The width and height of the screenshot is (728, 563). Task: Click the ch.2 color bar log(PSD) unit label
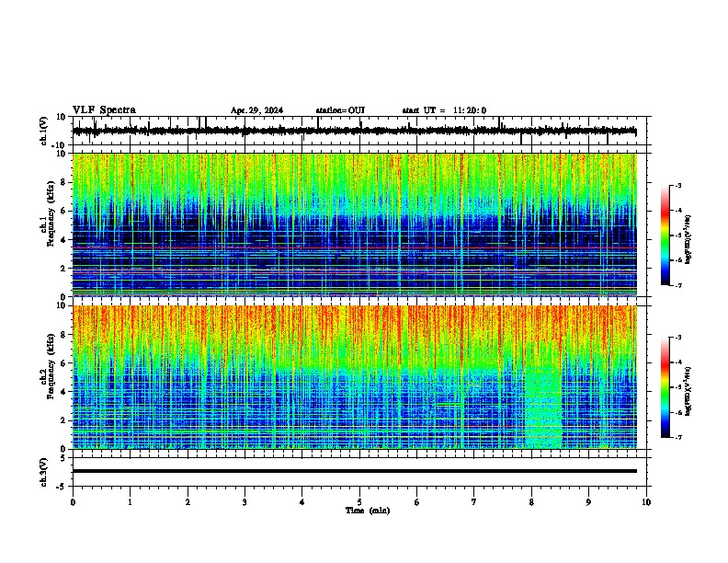pos(688,391)
